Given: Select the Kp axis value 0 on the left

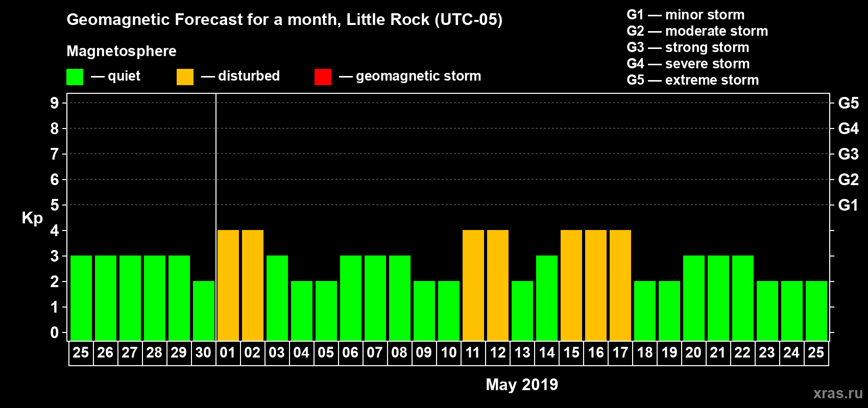Looking at the screenshot, I should pyautogui.click(x=55, y=333).
